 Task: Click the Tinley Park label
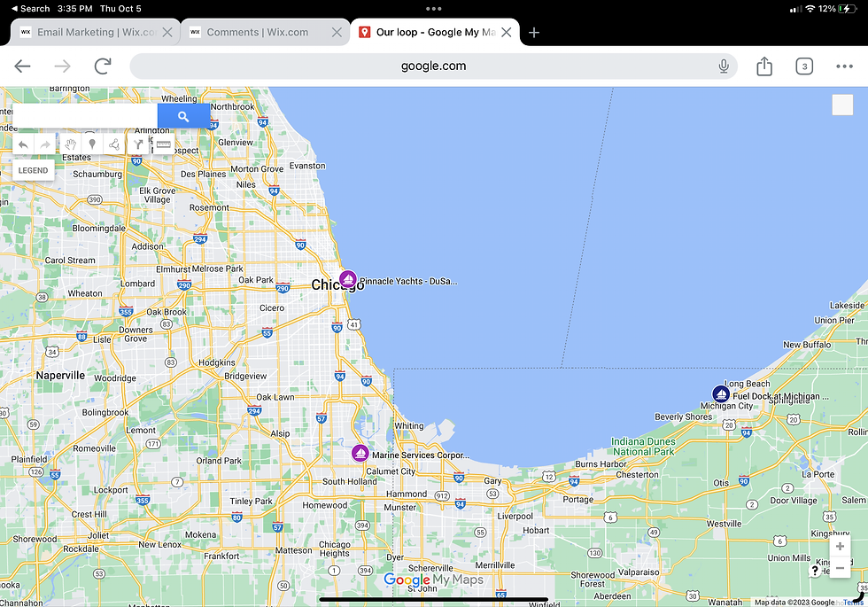coord(251,502)
